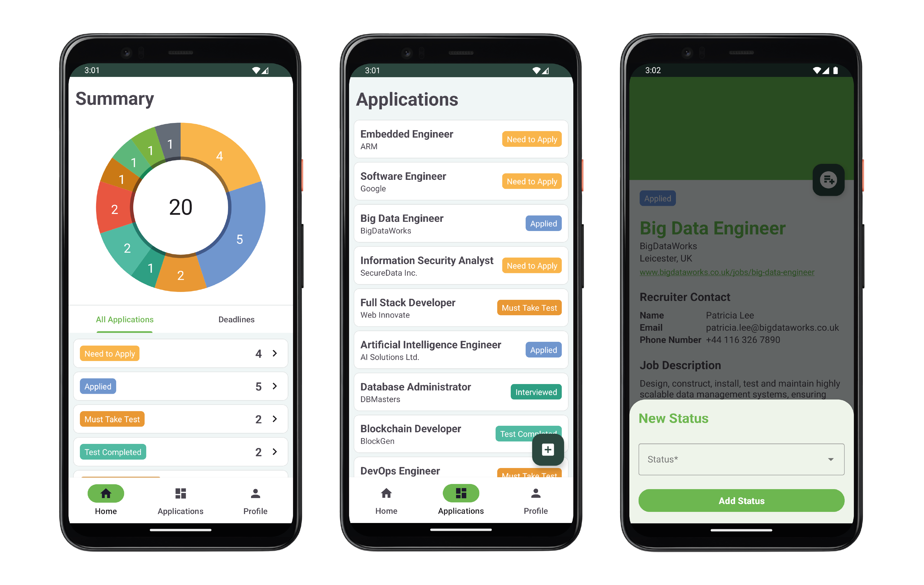Tap the Status input field in New Status panel
This screenshot has width=924, height=585.
point(741,460)
